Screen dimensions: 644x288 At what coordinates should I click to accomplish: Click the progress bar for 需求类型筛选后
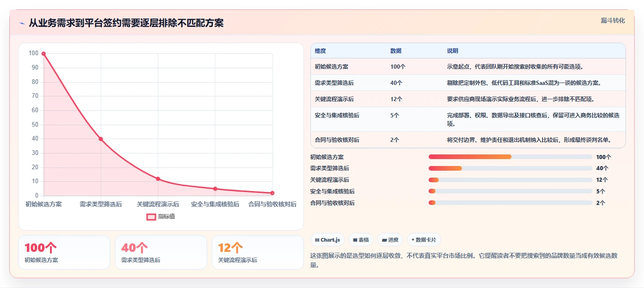[x=511, y=168]
